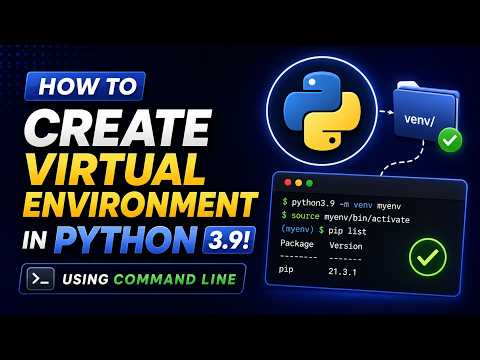The width and height of the screenshot is (480, 360).
Task: Click the "21.3.1" version value
Action: pos(342,271)
